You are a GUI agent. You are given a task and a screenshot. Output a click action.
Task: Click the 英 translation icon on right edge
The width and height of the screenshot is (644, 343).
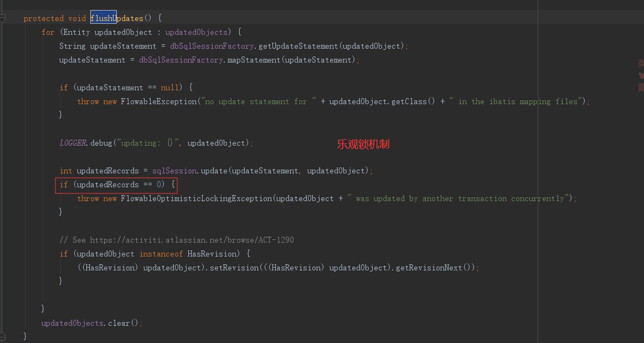pos(640,63)
